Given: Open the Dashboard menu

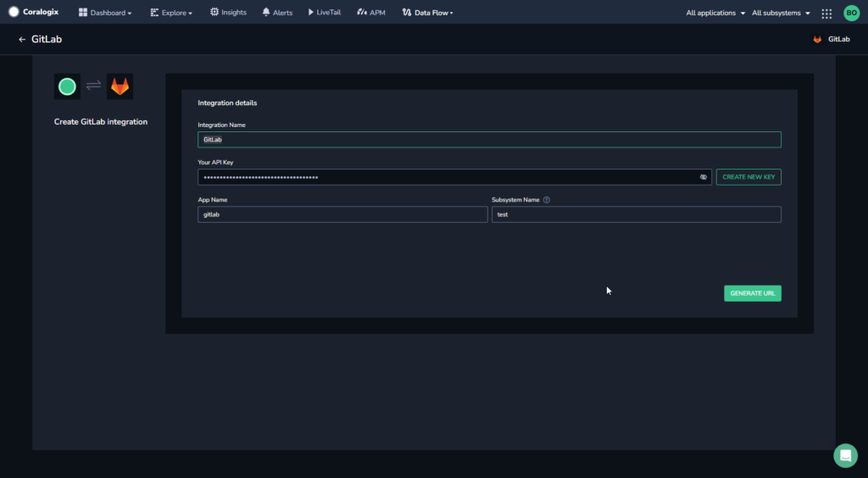Looking at the screenshot, I should [105, 12].
